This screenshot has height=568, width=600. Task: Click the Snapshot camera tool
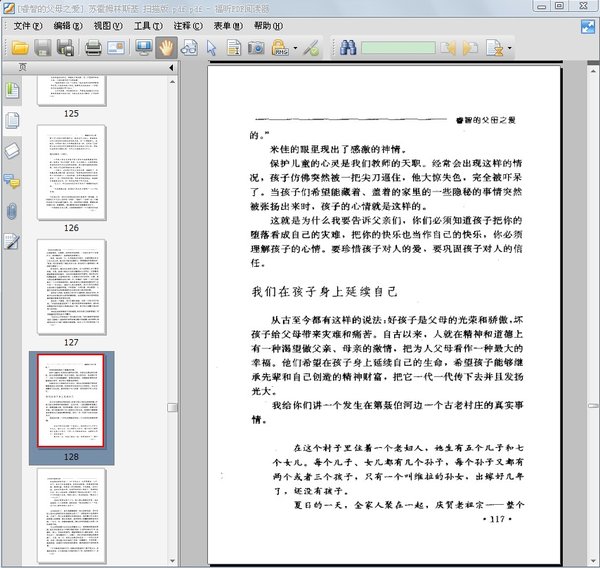click(256, 48)
